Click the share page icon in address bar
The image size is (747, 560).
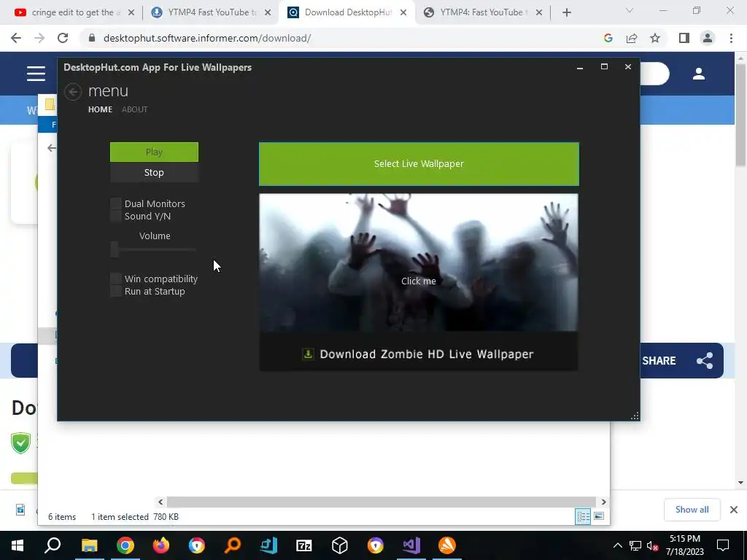(x=632, y=38)
